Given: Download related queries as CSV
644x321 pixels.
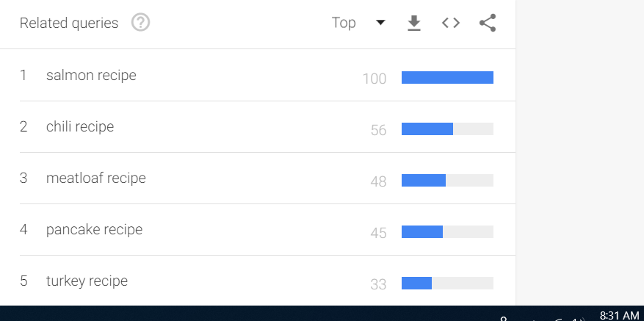Looking at the screenshot, I should pyautogui.click(x=414, y=24).
